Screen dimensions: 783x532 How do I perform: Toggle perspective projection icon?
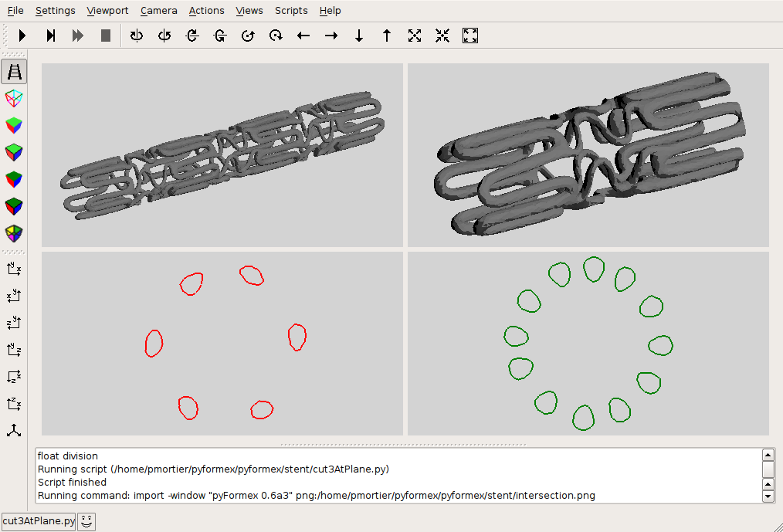click(14, 72)
